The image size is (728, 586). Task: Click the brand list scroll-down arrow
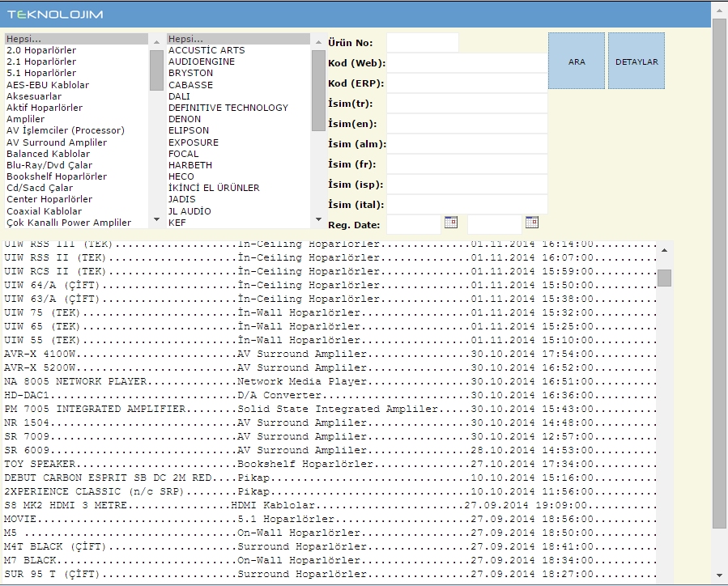[318, 219]
